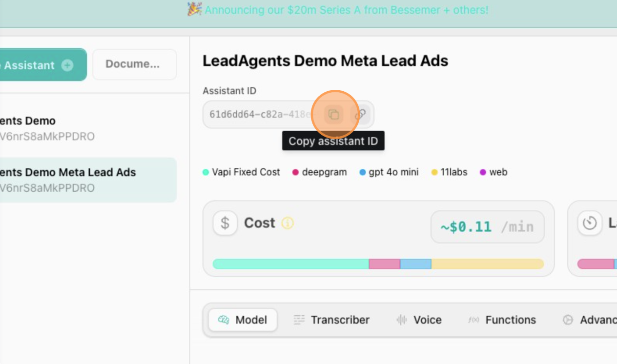Screen dimensions: 617x364
Task: Click the yellow 11labs cost bar segment
Action: [487, 264]
